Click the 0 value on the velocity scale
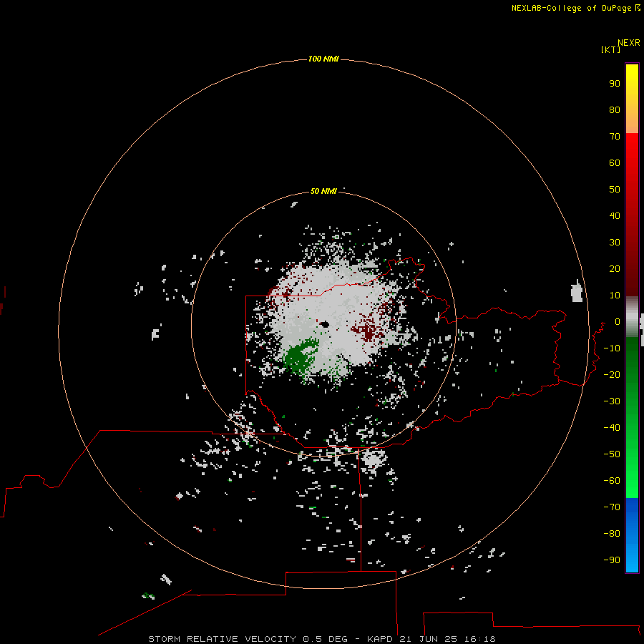The height and width of the screenshot is (644, 644). click(618, 321)
